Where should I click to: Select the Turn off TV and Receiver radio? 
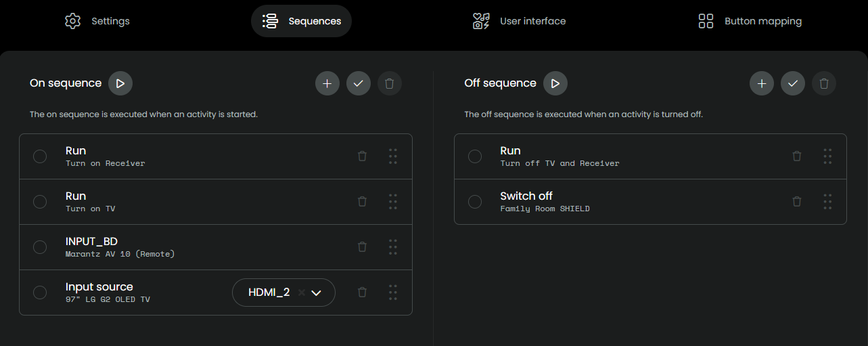[475, 156]
